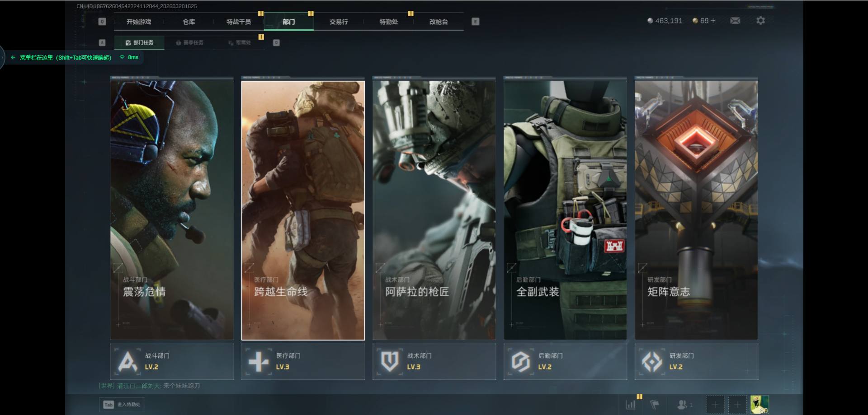Open the 震荡危情 combat department card
This screenshot has height=415, width=868.
coord(172,210)
